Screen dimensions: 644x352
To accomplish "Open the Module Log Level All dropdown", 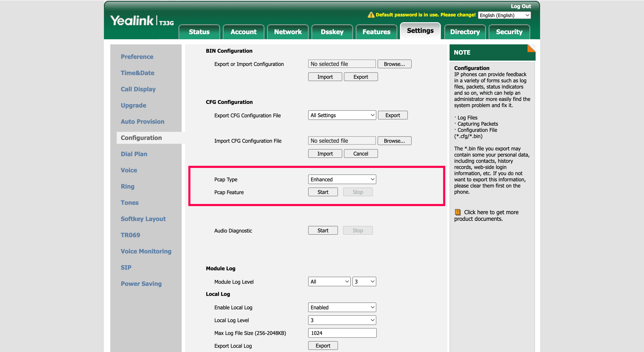I will click(x=329, y=282).
